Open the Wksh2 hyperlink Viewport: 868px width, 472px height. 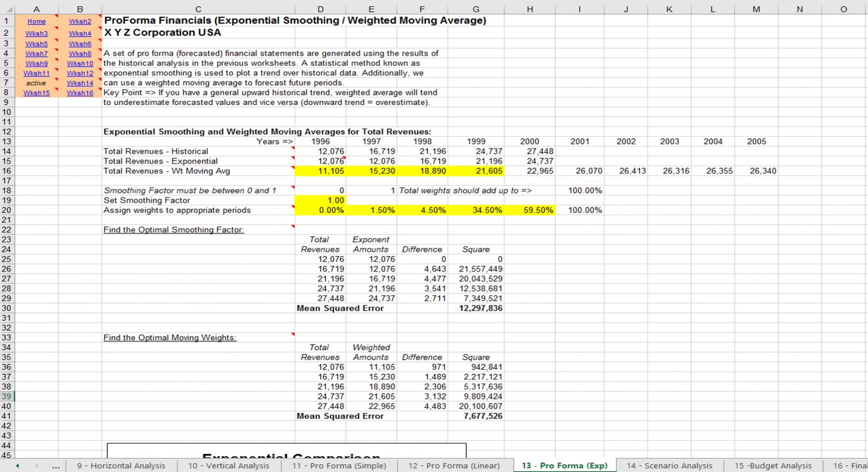(80, 21)
